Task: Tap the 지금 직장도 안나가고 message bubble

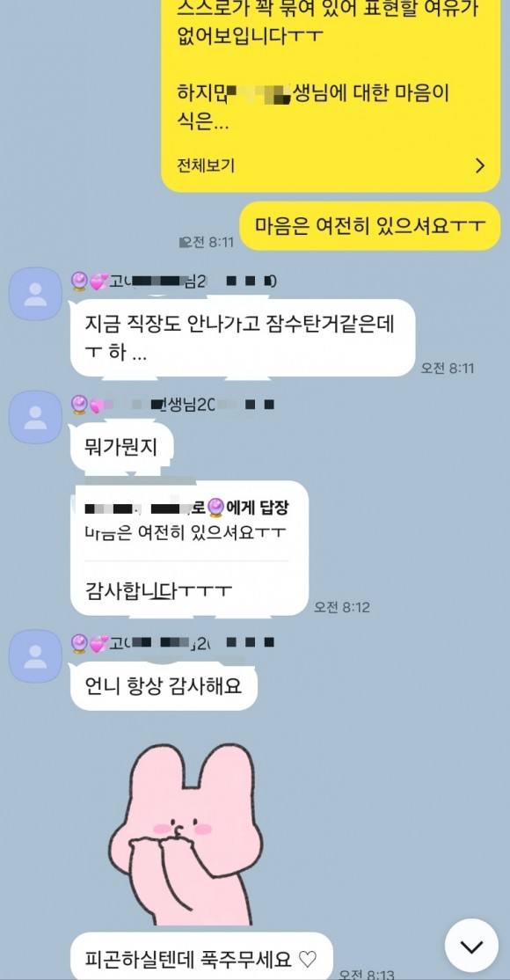Action: click(x=243, y=338)
